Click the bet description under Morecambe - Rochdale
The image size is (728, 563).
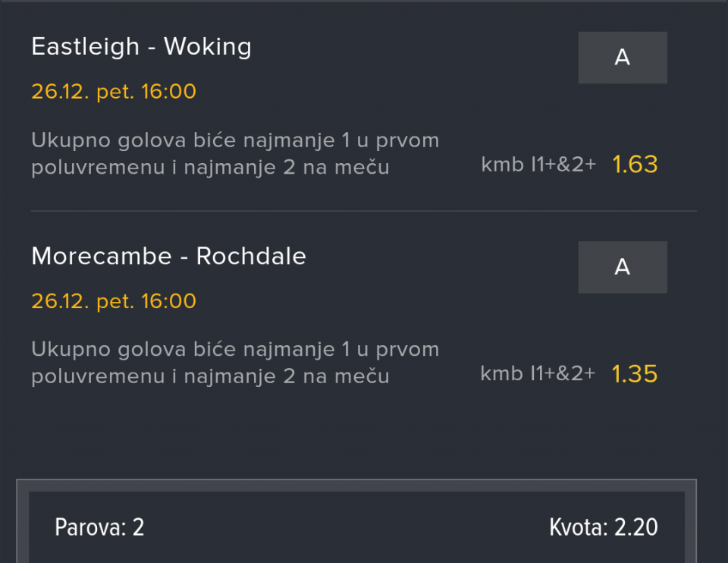tap(235, 363)
